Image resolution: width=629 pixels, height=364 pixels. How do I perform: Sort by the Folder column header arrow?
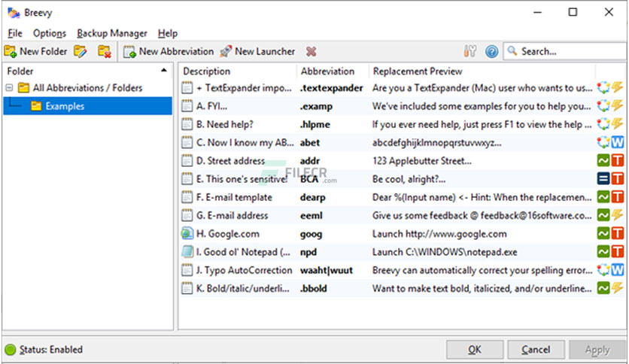coord(164,71)
